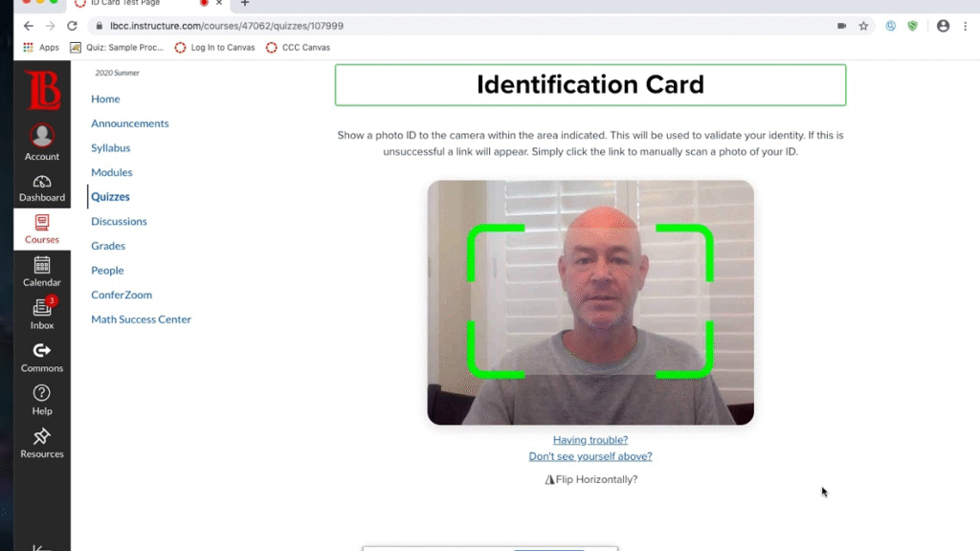Collapse the Canvas global navigation sidebar
Screen dimensions: 980x551
click(41, 546)
